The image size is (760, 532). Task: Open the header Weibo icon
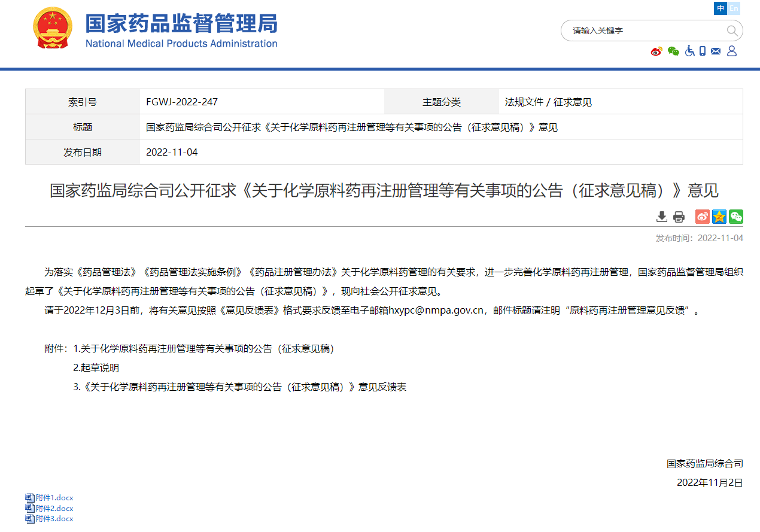(x=656, y=51)
